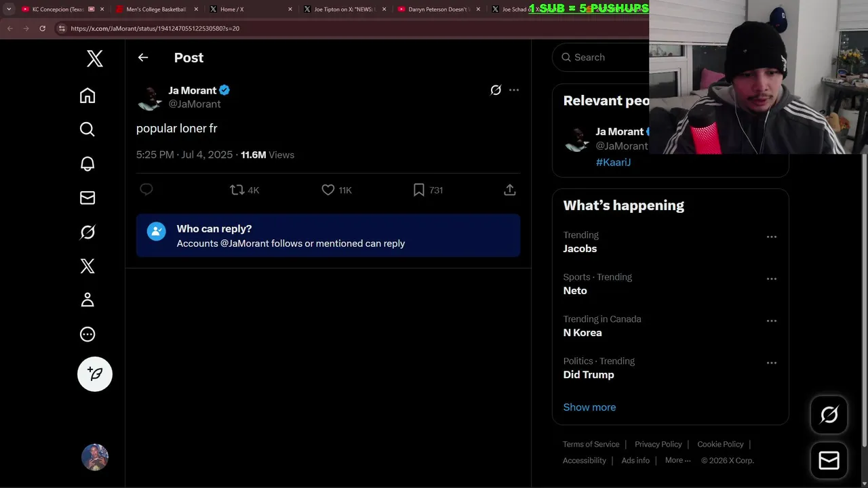Open the X logo home link
Image resolution: width=868 pixels, height=488 pixels.
[95, 58]
